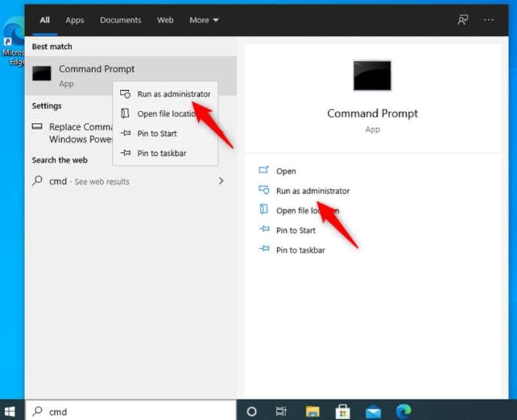Click Command Prompt icon in results list

[41, 73]
